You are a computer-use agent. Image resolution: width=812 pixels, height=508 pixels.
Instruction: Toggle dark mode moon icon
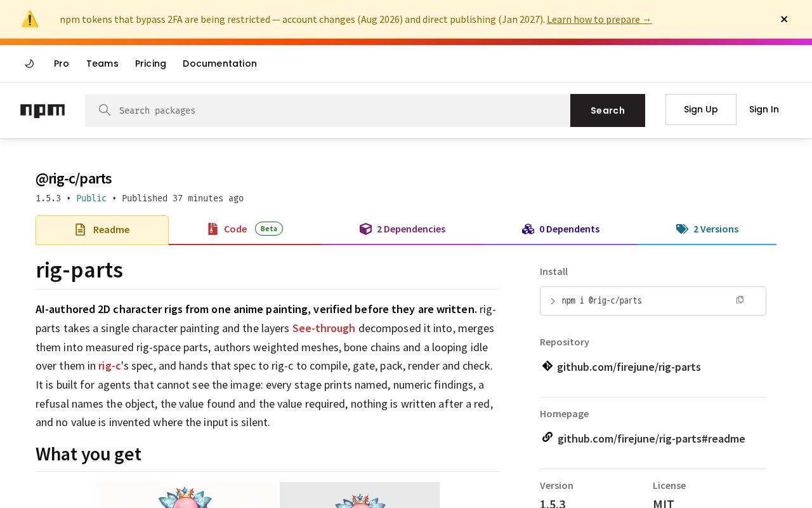tap(29, 63)
